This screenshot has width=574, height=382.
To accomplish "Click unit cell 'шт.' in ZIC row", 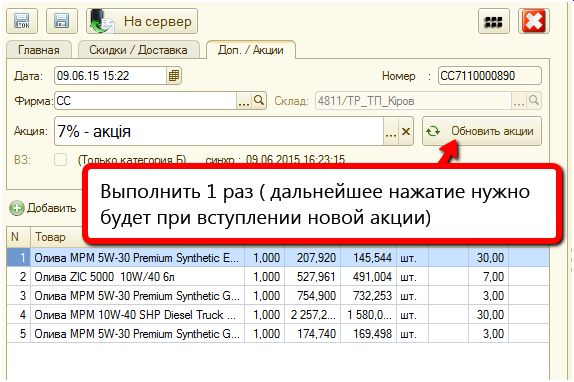I will (412, 277).
